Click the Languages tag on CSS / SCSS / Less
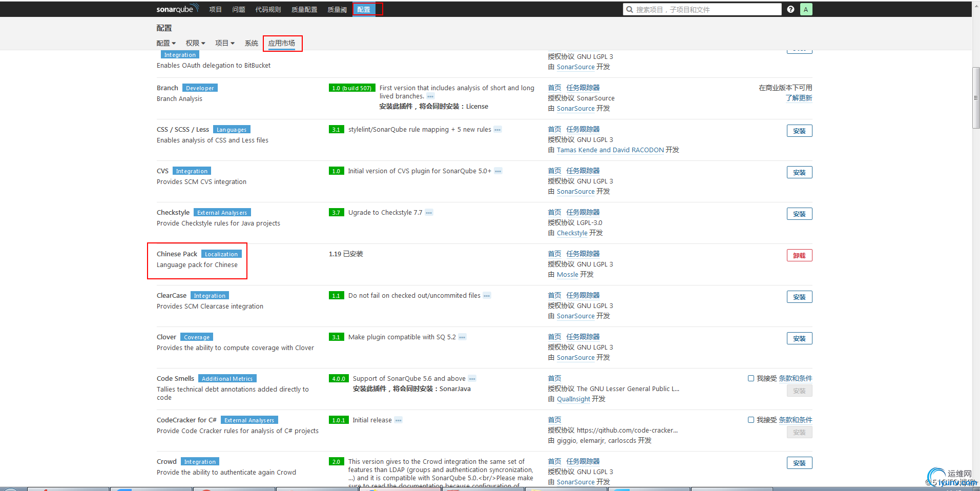Screen dimensions: 980x491 coord(232,129)
